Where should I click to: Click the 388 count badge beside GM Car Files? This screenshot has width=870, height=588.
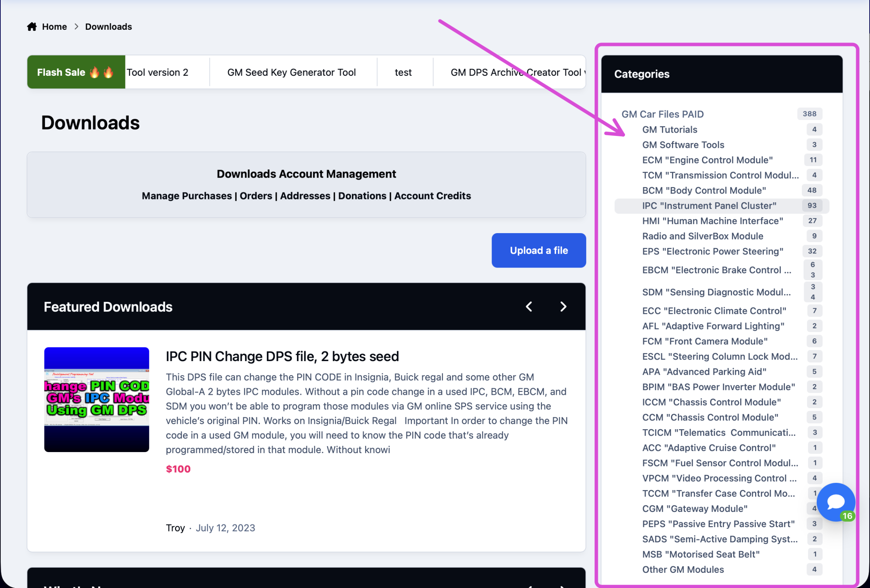click(809, 114)
